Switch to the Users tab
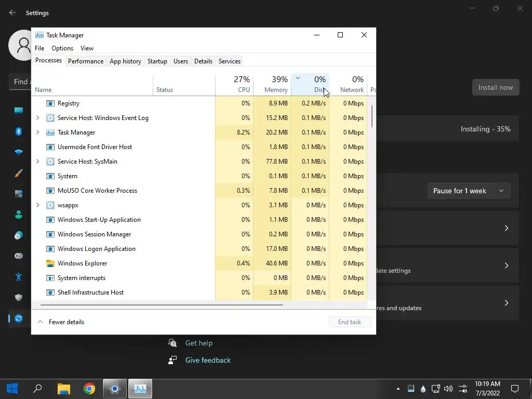532x399 pixels. click(x=180, y=61)
